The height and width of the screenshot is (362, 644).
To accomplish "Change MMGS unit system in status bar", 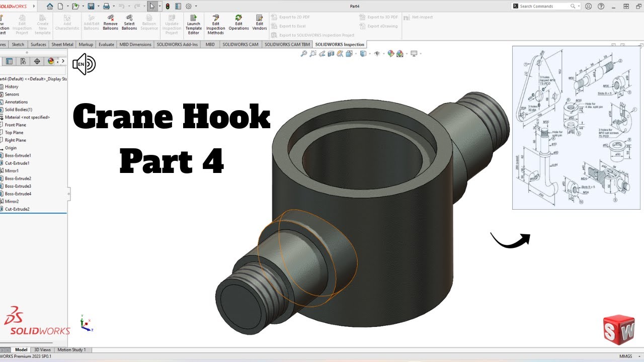I will [626, 356].
